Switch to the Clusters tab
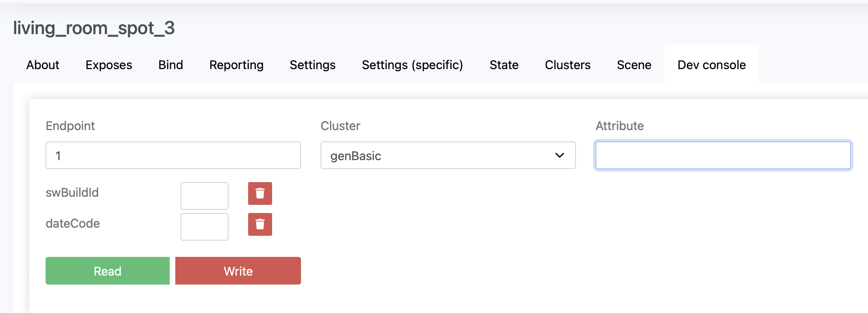Image resolution: width=868 pixels, height=313 pixels. pos(567,65)
